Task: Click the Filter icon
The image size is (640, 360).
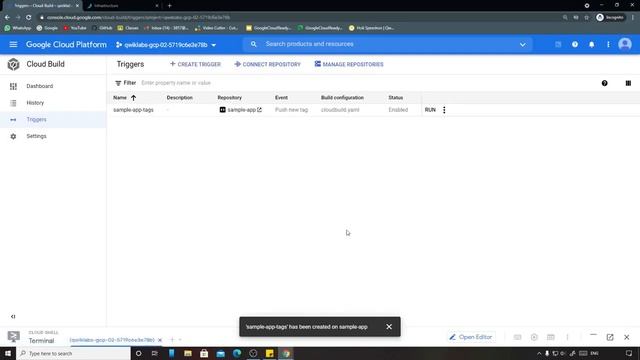Action: [x=118, y=83]
